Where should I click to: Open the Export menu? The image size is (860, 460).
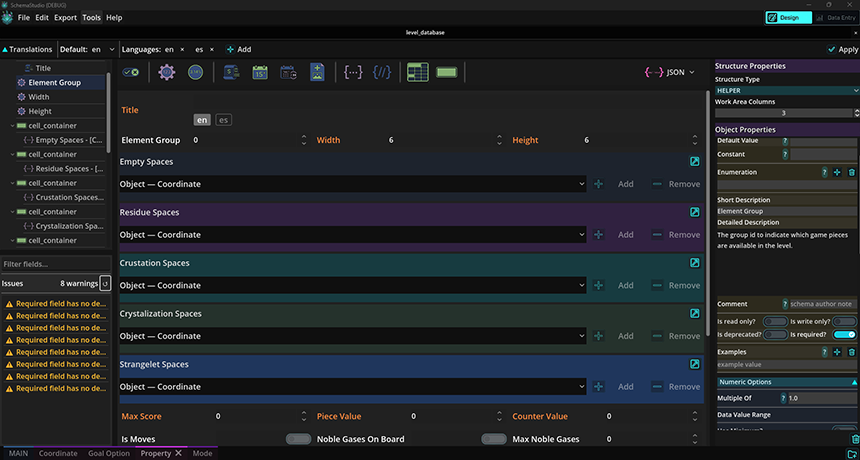tap(65, 18)
